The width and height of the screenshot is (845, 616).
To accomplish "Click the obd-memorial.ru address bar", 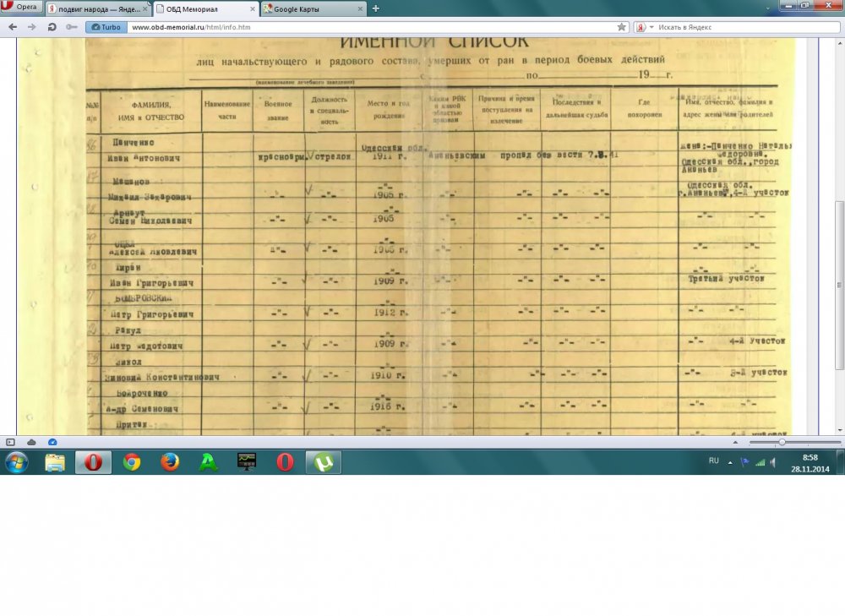I will 372,27.
